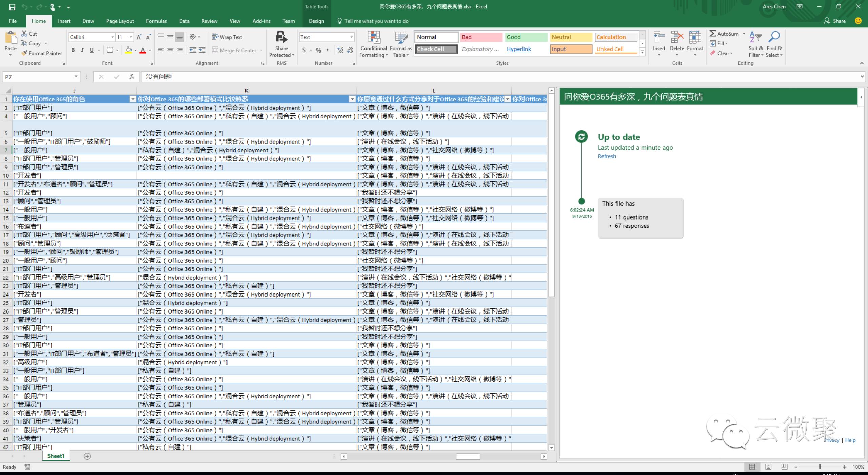Apply the Bad cell style
Image resolution: width=868 pixels, height=475 pixels.
tap(481, 37)
